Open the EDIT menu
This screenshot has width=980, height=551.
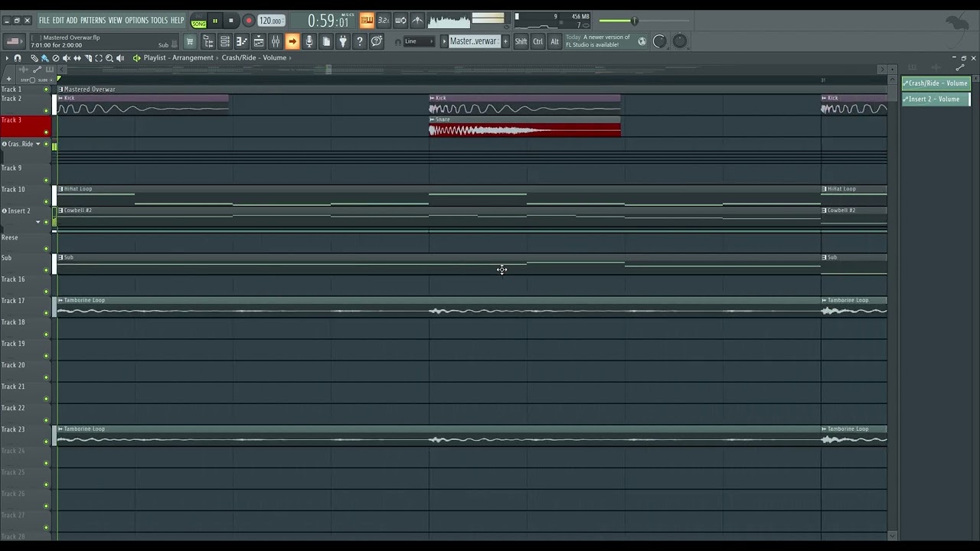[58, 20]
